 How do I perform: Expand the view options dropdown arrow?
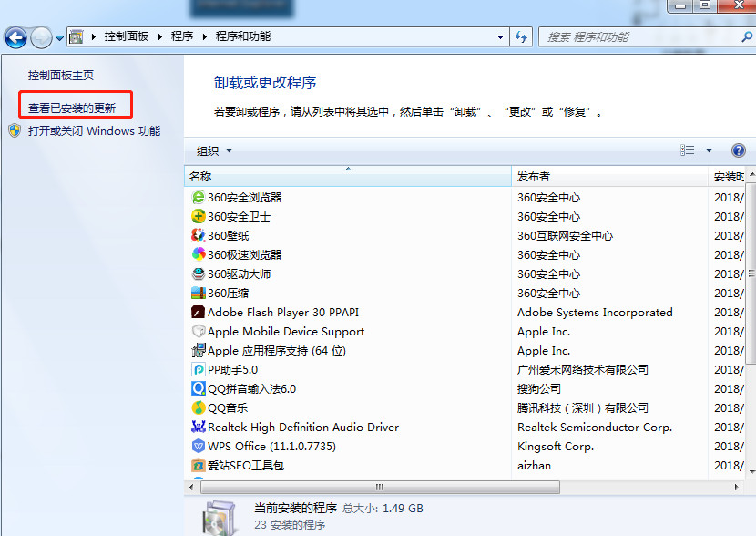point(709,150)
